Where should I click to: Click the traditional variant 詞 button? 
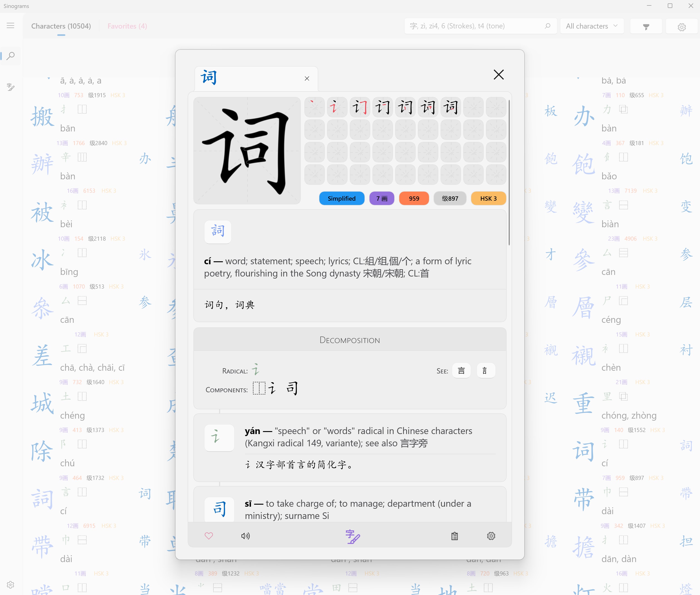tap(218, 232)
